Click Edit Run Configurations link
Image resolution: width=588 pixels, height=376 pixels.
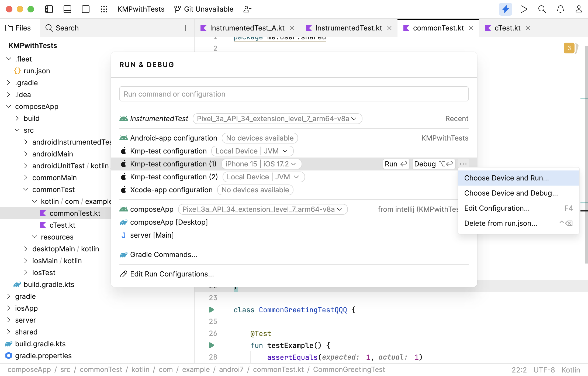[x=172, y=274]
